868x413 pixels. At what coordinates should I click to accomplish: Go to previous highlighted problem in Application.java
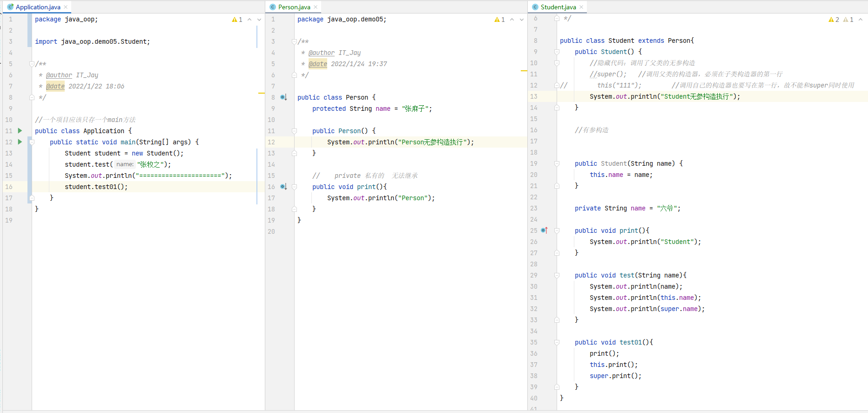[249, 20]
